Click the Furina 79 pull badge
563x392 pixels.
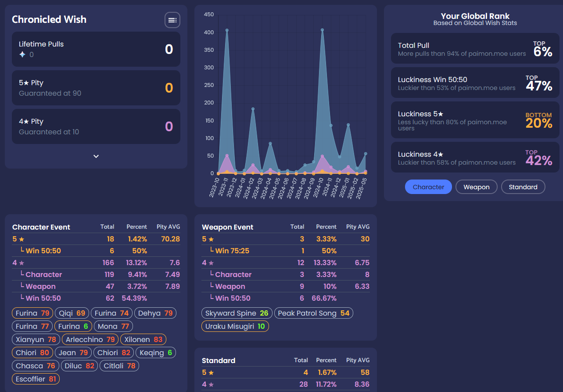pos(32,313)
